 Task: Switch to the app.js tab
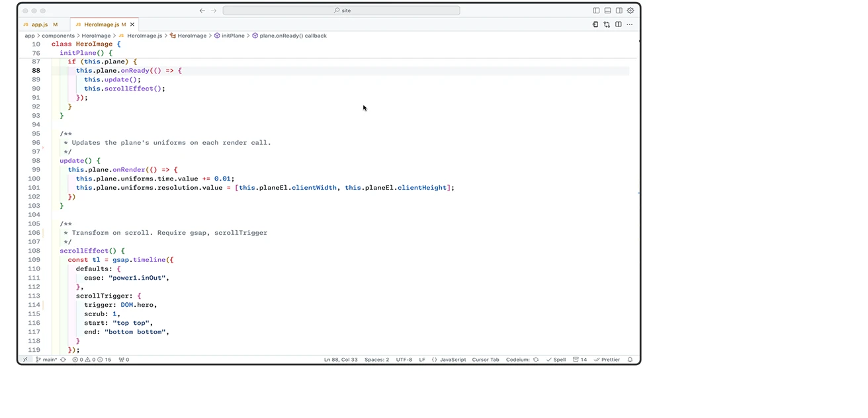click(40, 24)
